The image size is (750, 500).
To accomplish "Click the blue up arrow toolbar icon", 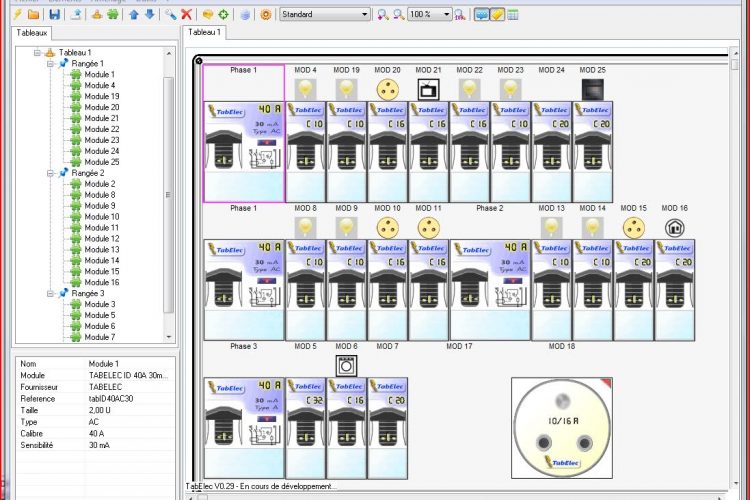I will 134,15.
